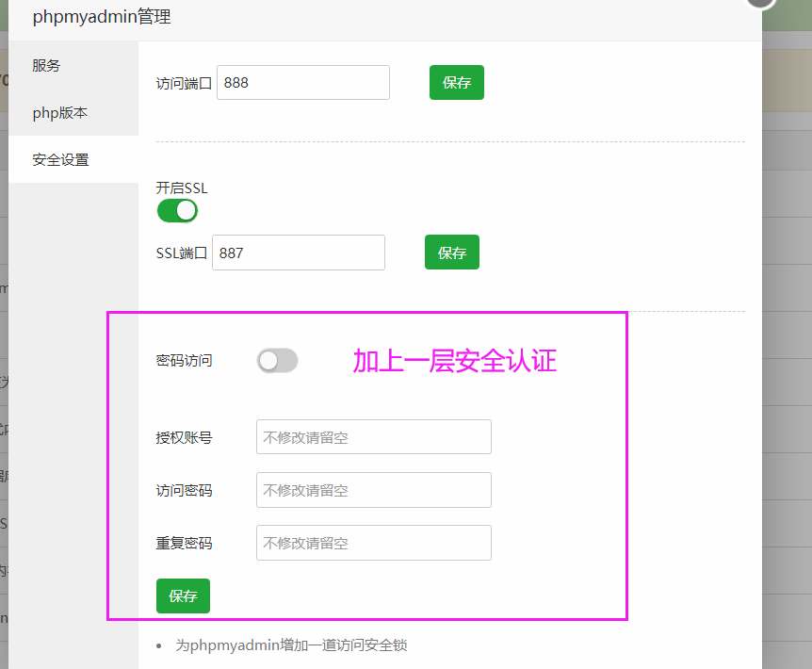This screenshot has height=669, width=812.
Task: Close the phpmyadmin管理 dialog
Action: pyautogui.click(x=760, y=2)
